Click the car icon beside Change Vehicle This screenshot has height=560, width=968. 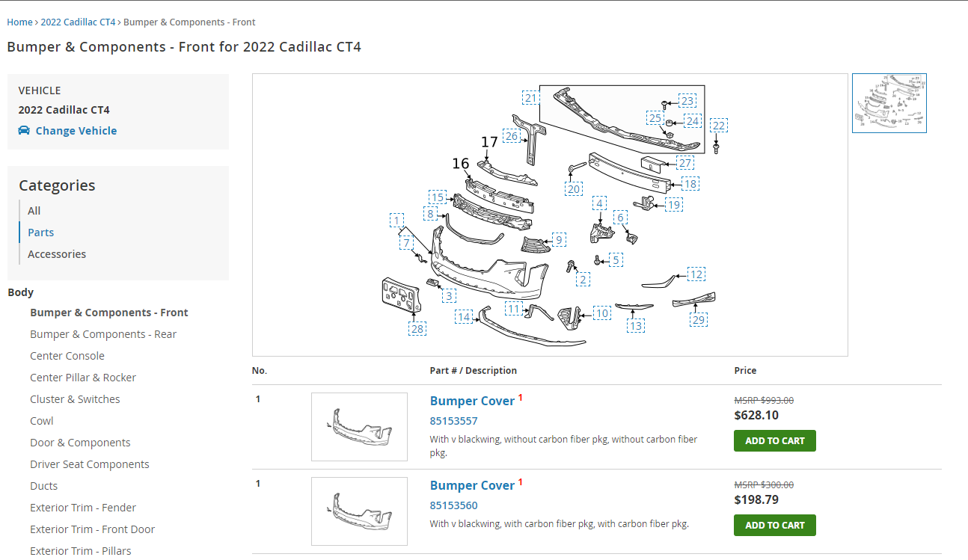point(24,131)
